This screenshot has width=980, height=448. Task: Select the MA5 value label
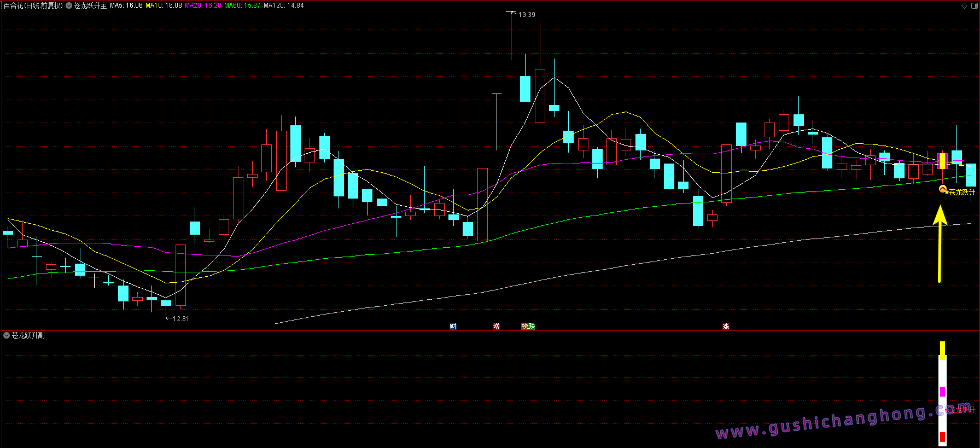pyautogui.click(x=126, y=5)
